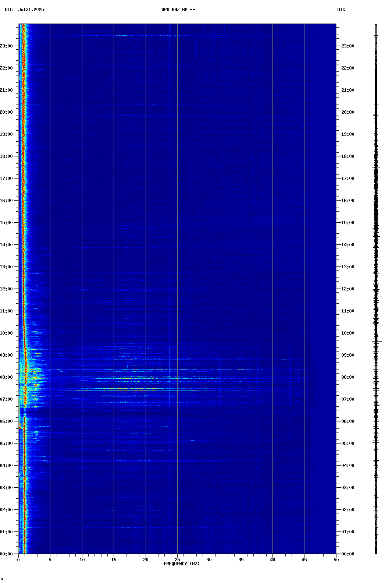Image resolution: width=392 pixels, height=583 pixels.
Task: Click the 45 Hz frequency tick label
Action: tap(304, 560)
